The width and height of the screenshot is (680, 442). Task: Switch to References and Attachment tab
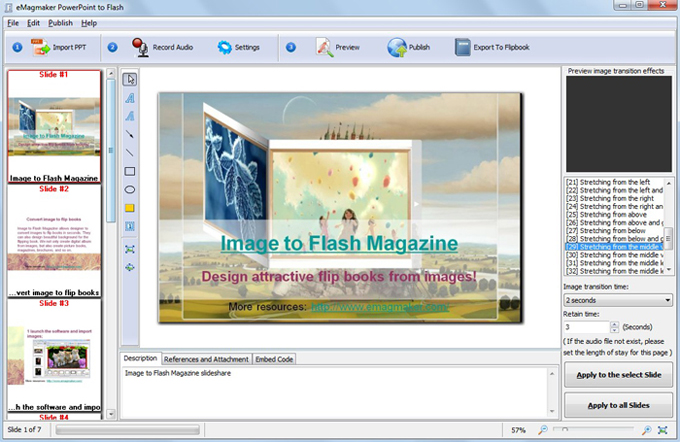click(206, 359)
